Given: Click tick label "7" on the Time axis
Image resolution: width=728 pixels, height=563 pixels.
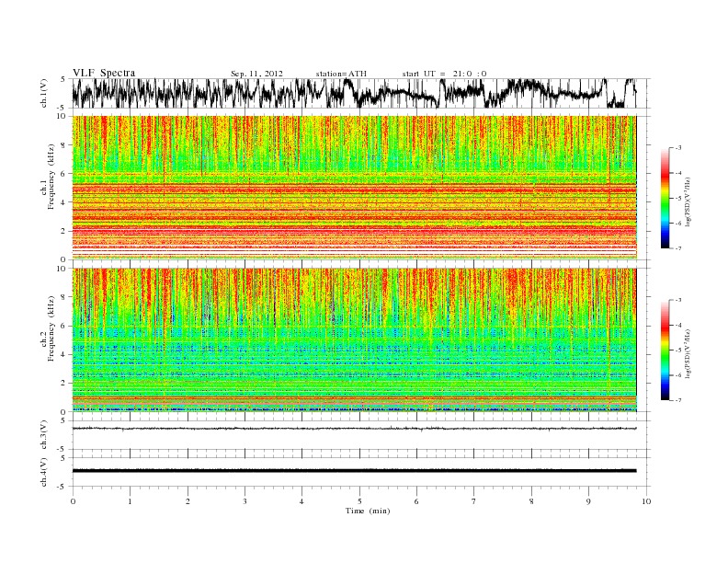Looking at the screenshot, I should click(474, 501).
